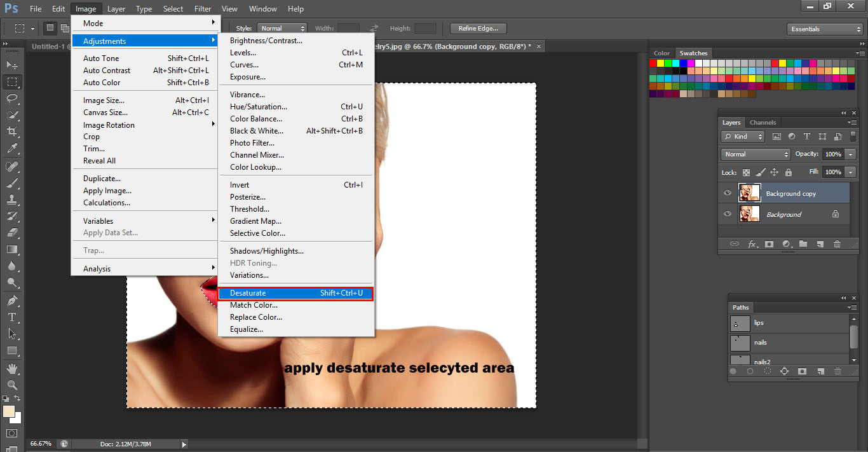Click the Refine Edge button
Screen dimensions: 868x452
click(x=477, y=28)
